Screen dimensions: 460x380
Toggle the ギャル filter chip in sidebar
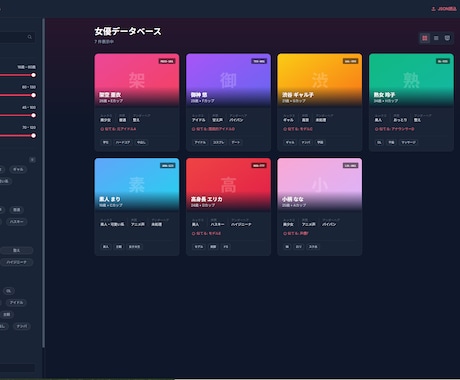point(18,169)
